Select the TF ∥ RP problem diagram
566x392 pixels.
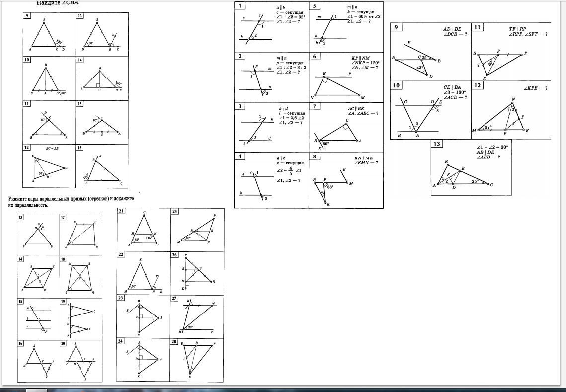(511, 52)
